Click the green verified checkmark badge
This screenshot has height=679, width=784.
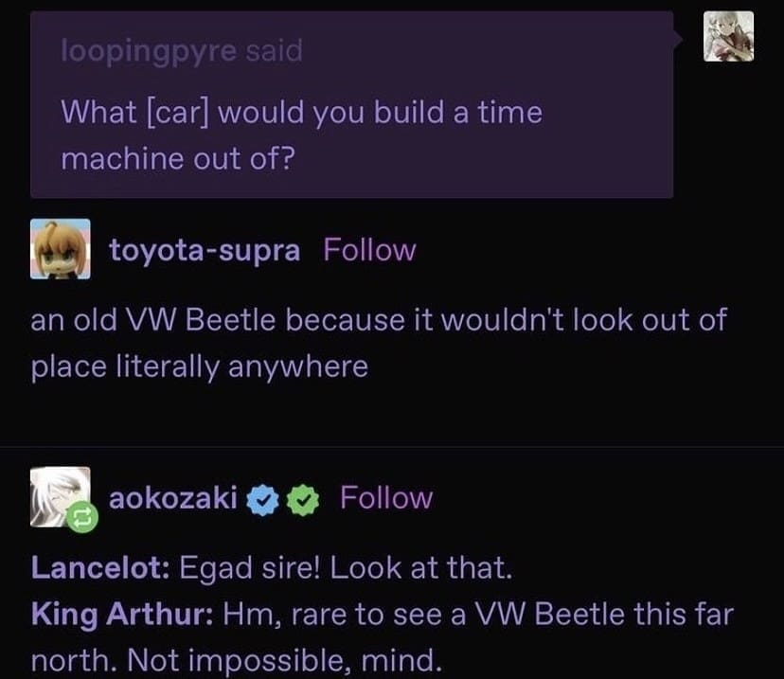click(301, 499)
